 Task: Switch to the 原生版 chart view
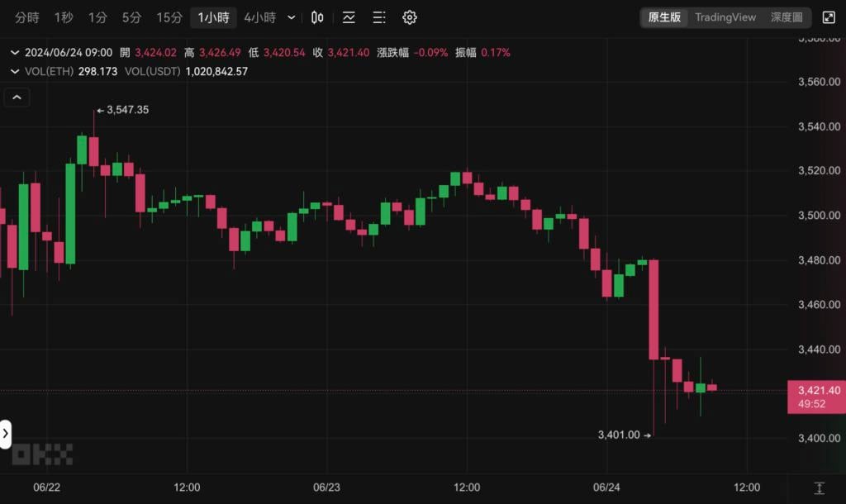(664, 17)
